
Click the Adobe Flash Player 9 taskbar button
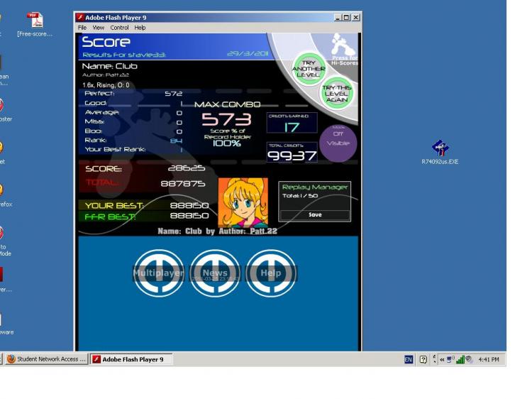click(x=131, y=359)
